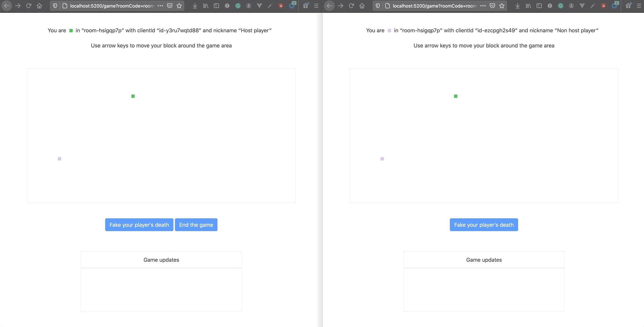This screenshot has height=327, width=644.
Task: Go back in the right browser window
Action: coord(329,6)
